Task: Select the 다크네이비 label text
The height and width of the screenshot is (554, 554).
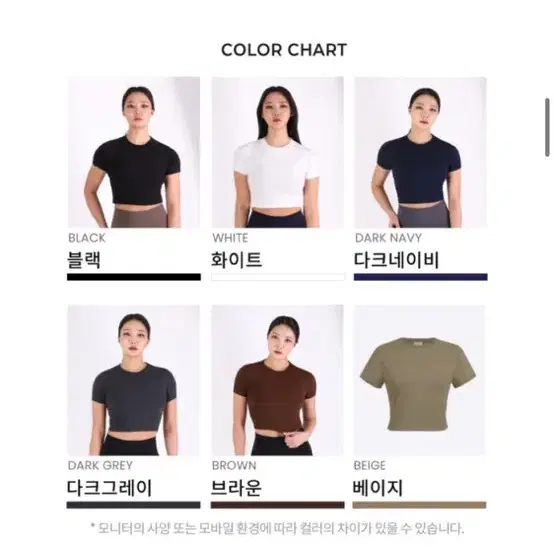Action: (396, 260)
